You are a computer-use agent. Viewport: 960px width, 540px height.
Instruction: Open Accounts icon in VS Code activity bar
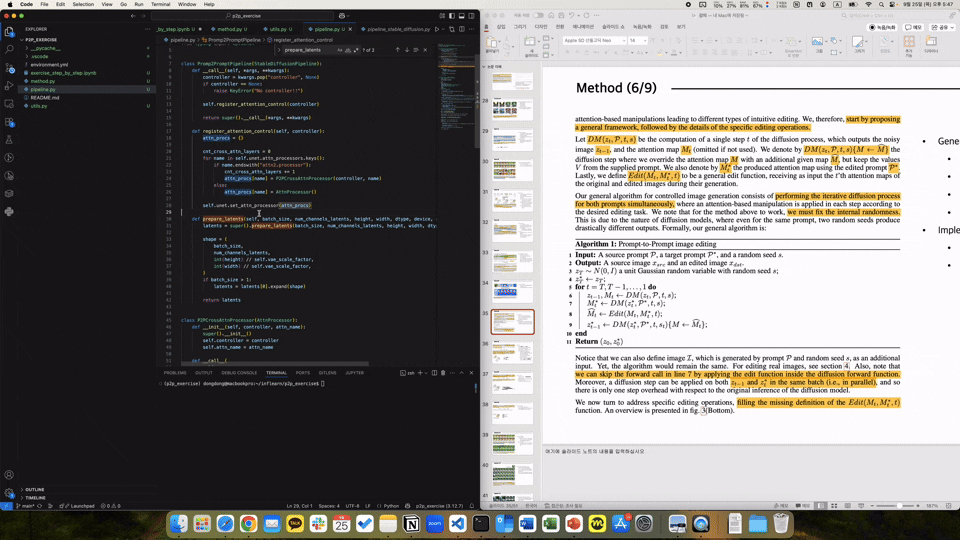(9, 474)
